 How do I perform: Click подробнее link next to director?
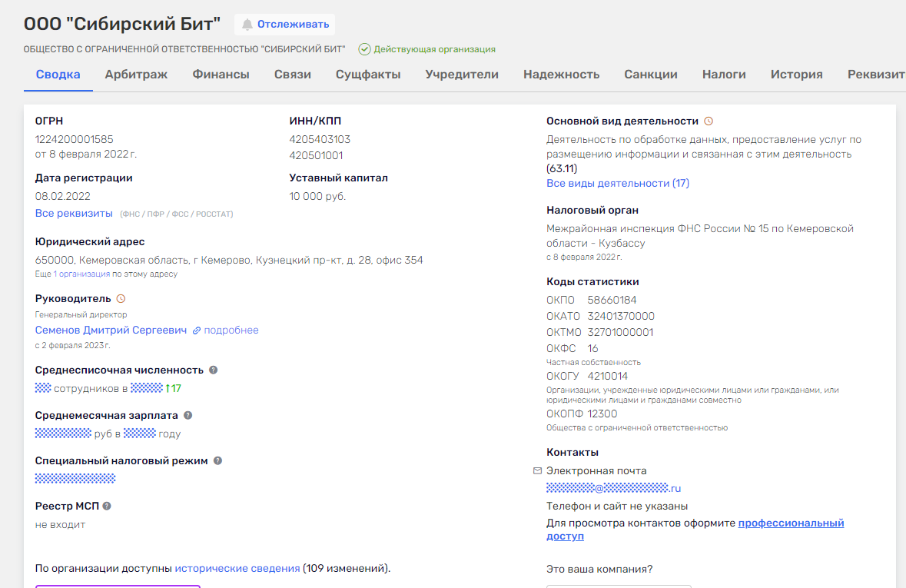click(231, 330)
